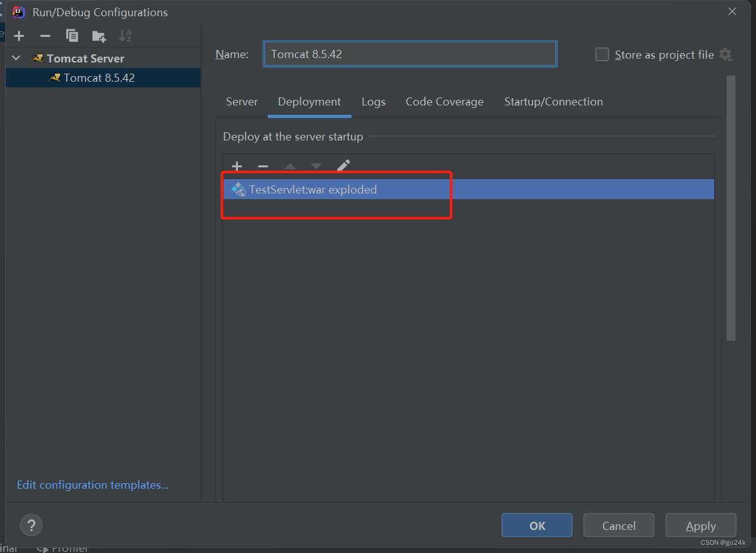Move deployment artifact down
756x553 pixels.
pos(316,166)
